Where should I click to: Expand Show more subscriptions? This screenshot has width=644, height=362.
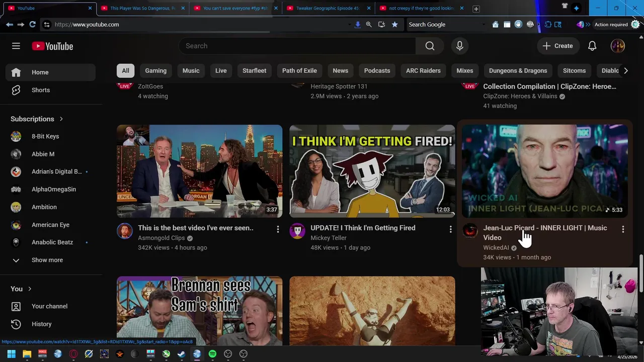50,260
